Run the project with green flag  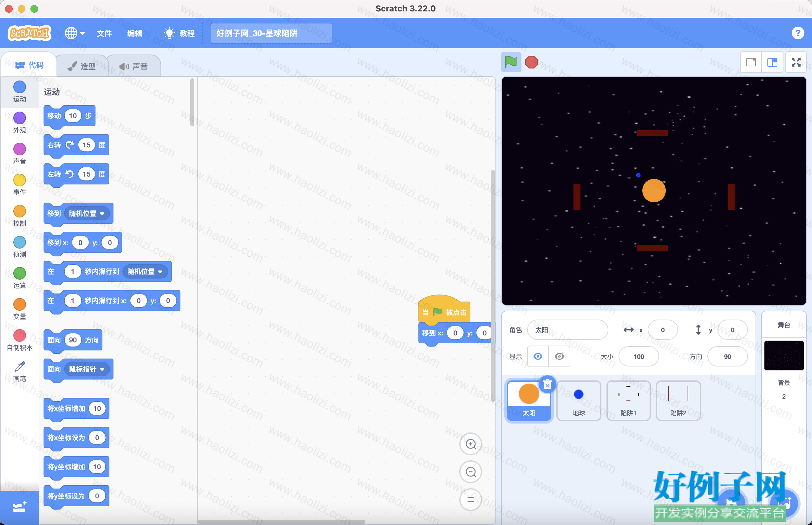pyautogui.click(x=511, y=62)
